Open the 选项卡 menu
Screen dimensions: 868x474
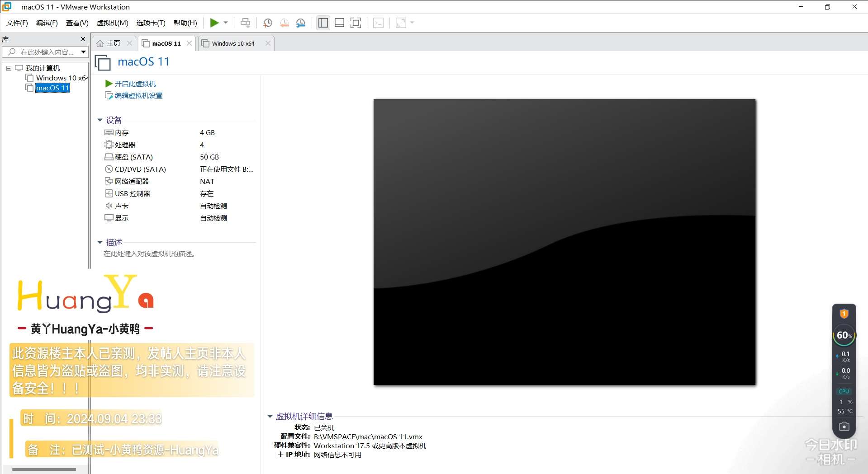(x=151, y=23)
